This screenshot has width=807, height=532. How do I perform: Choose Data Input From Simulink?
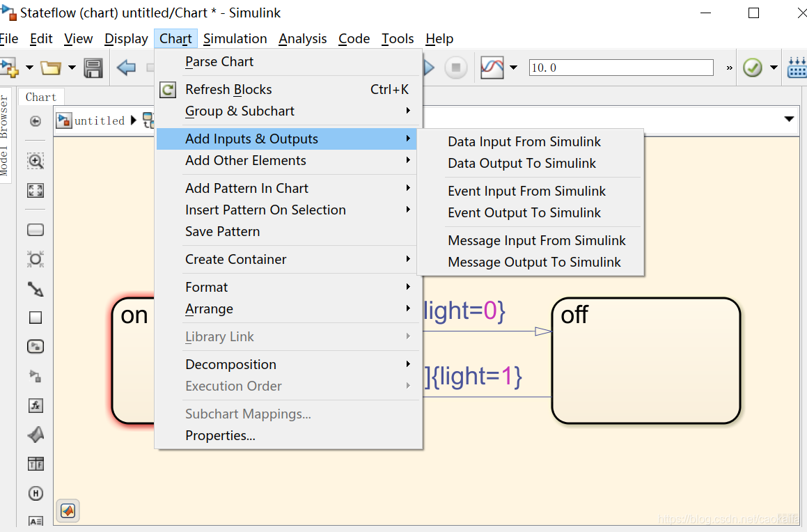pos(530,141)
